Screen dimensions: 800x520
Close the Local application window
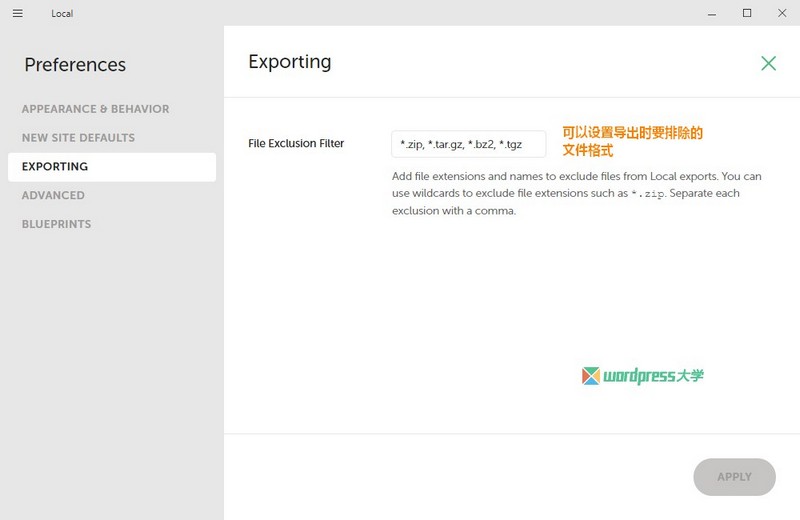782,13
